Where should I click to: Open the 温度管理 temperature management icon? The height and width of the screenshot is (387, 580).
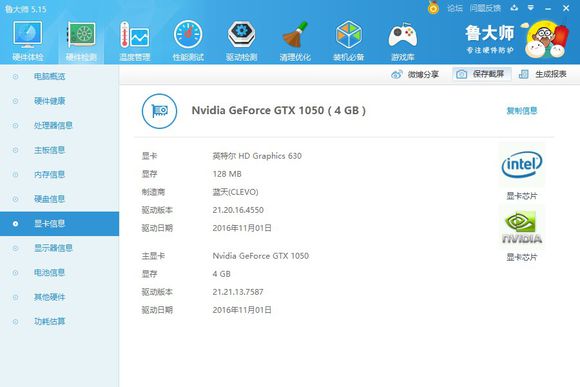click(x=135, y=41)
